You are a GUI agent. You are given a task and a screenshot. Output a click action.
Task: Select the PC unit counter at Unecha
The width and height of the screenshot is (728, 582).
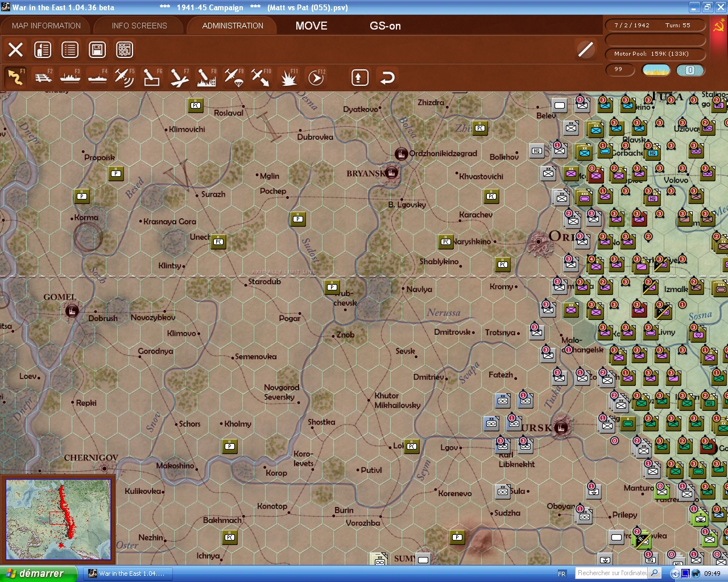[x=218, y=242]
